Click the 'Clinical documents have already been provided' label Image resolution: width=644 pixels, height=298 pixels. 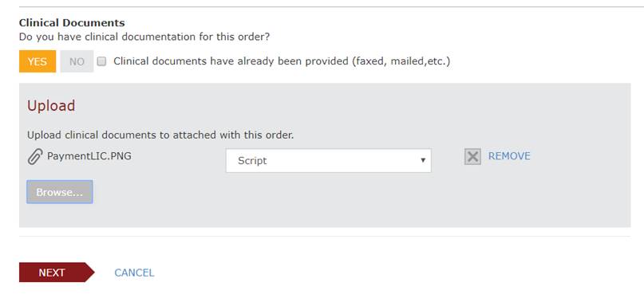282,61
